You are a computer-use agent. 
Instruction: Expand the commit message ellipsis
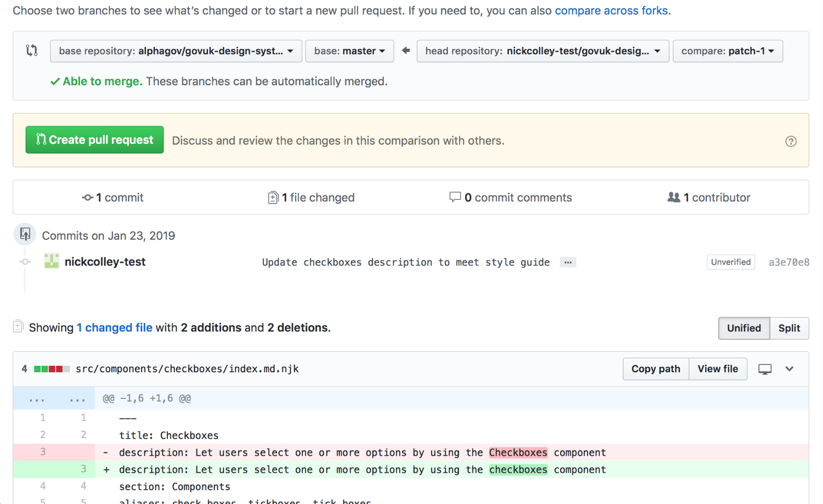click(x=568, y=262)
